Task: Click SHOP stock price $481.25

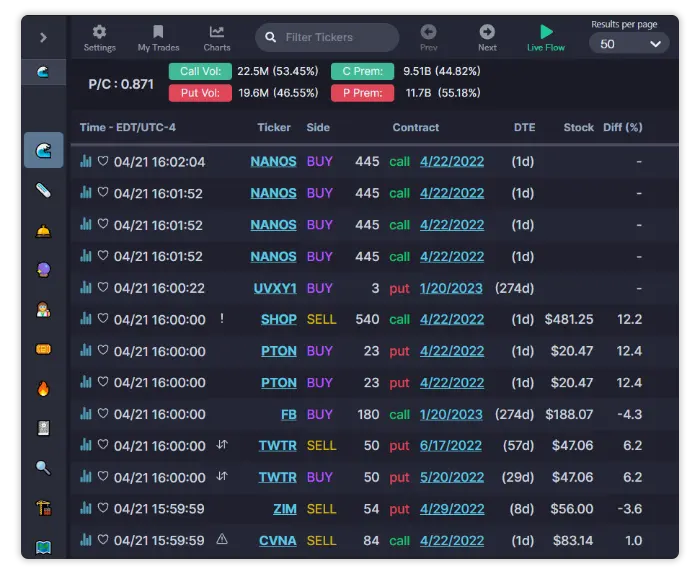Action: 569,320
